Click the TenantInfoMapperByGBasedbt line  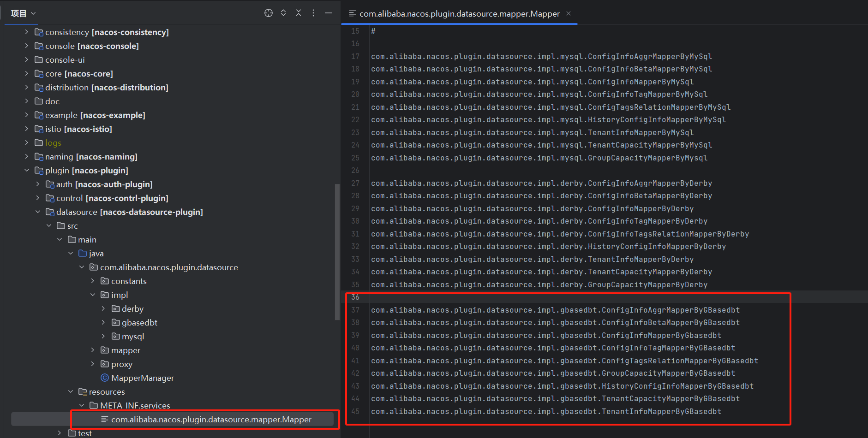tap(546, 411)
